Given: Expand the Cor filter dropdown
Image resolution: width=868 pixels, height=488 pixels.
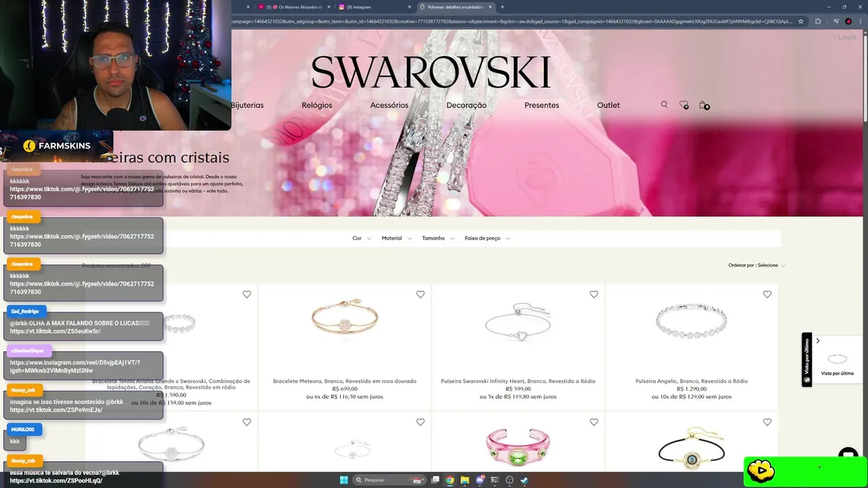Looking at the screenshot, I should 361,239.
